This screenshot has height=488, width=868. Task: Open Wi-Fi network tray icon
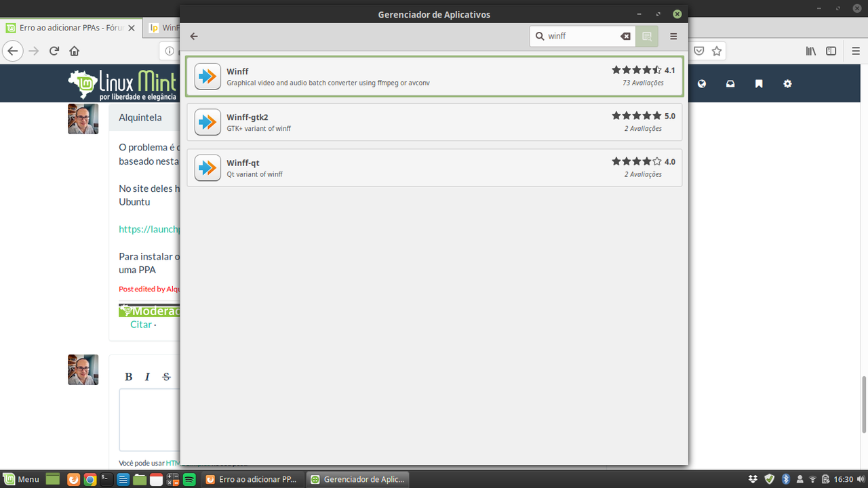813,479
